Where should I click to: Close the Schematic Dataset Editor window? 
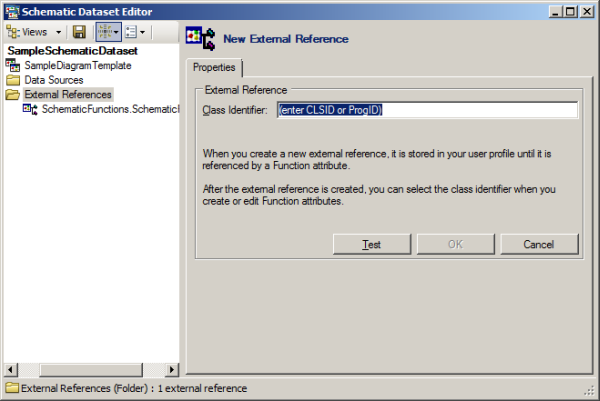point(587,11)
